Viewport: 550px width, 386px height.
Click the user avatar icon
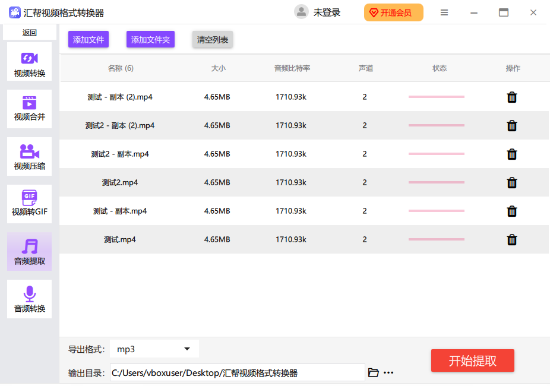(x=301, y=12)
